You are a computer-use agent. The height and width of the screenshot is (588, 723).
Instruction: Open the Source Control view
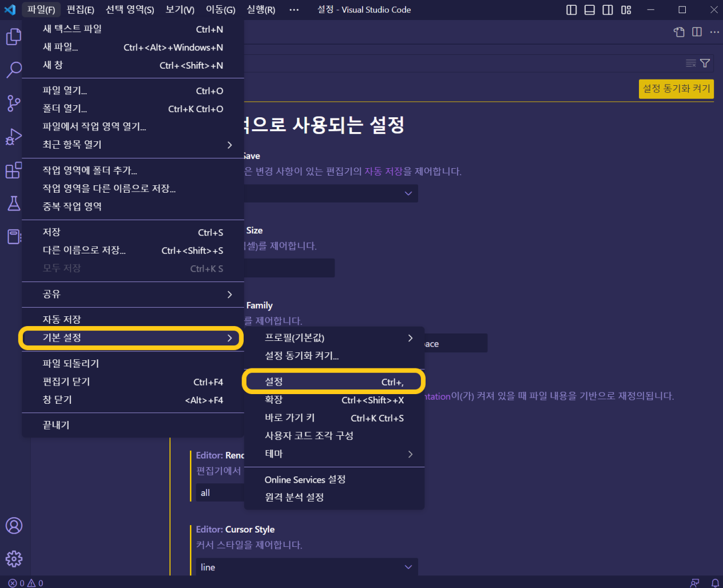point(14,104)
